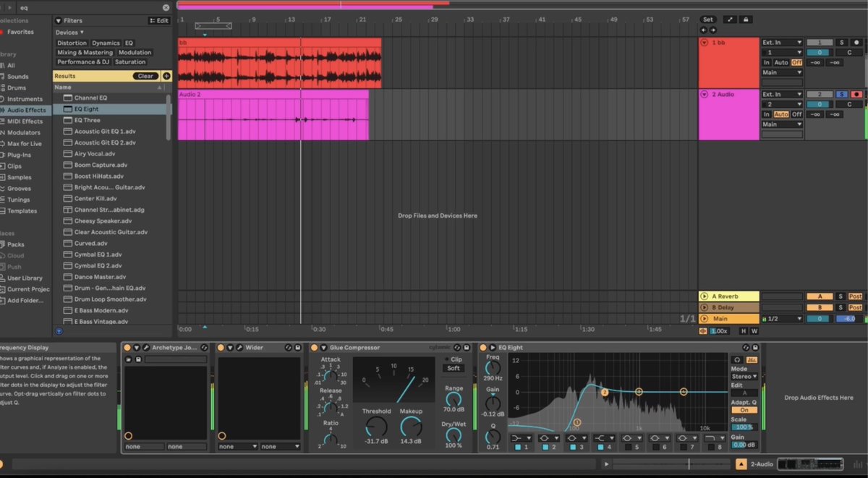This screenshot has width=868, height=478.
Task: Click the add-to-collection plus icon beside Clear
Action: pyautogui.click(x=166, y=76)
